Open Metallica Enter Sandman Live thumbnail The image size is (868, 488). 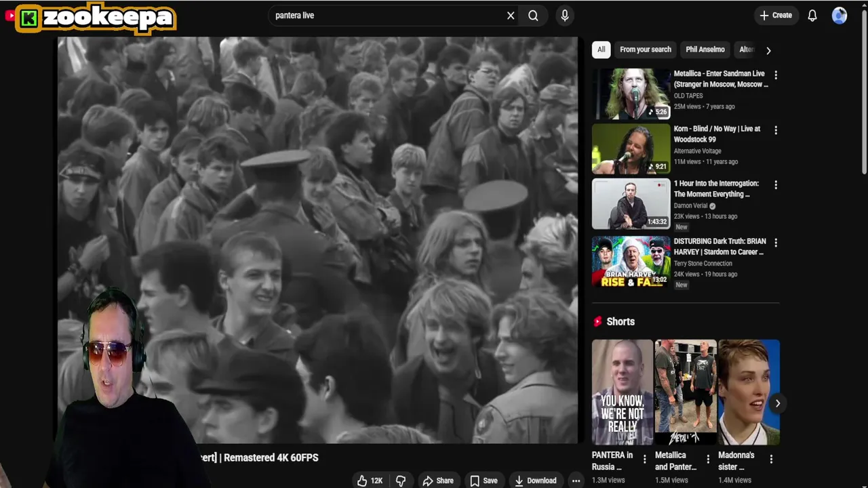point(631,94)
